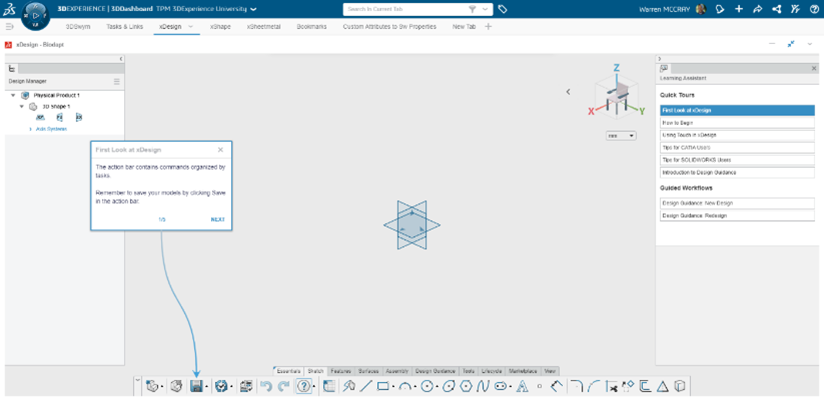Select the Sketch Fillet tool
This screenshot has width=824, height=401.
click(x=576, y=386)
